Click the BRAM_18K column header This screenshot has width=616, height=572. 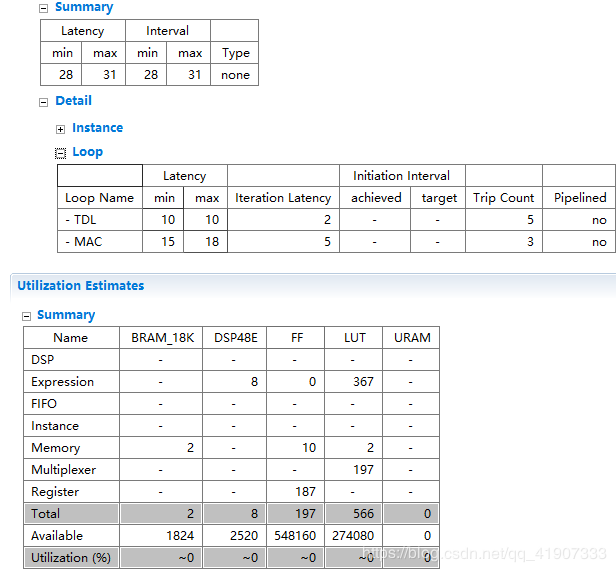click(161, 337)
